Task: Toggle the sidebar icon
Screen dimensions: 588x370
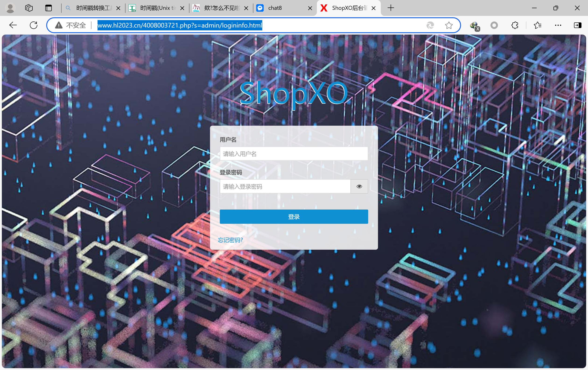Action: [x=577, y=25]
